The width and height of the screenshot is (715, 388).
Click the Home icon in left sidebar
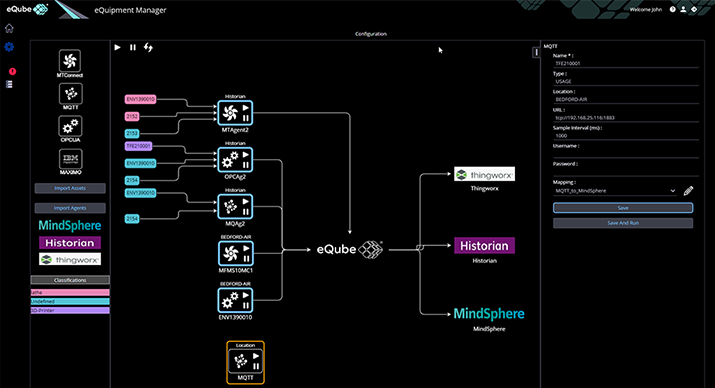coord(9,28)
